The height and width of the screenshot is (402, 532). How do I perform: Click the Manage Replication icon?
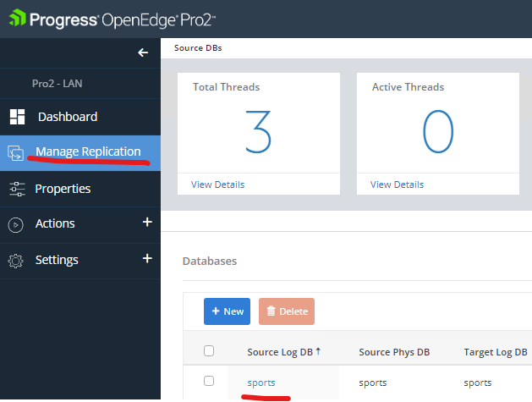(x=15, y=153)
